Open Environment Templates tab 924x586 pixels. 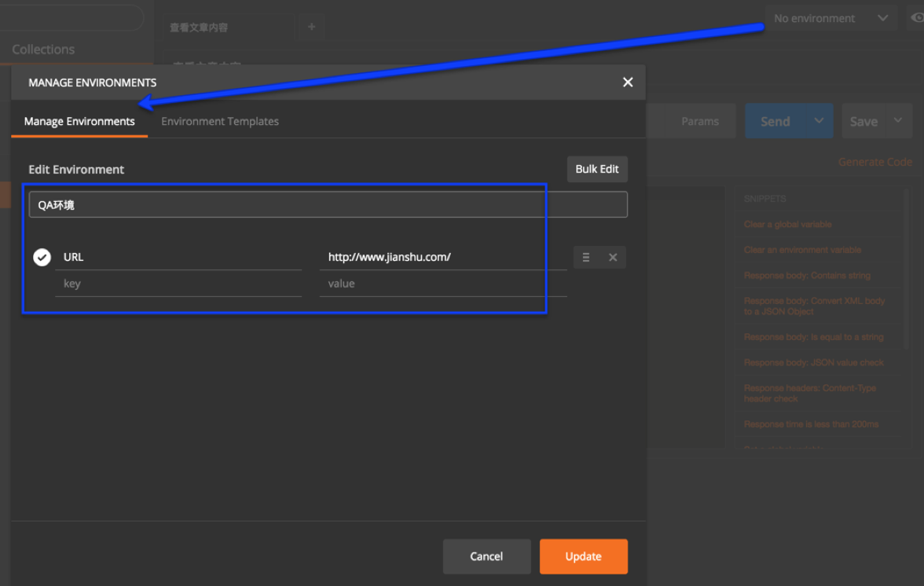(220, 121)
